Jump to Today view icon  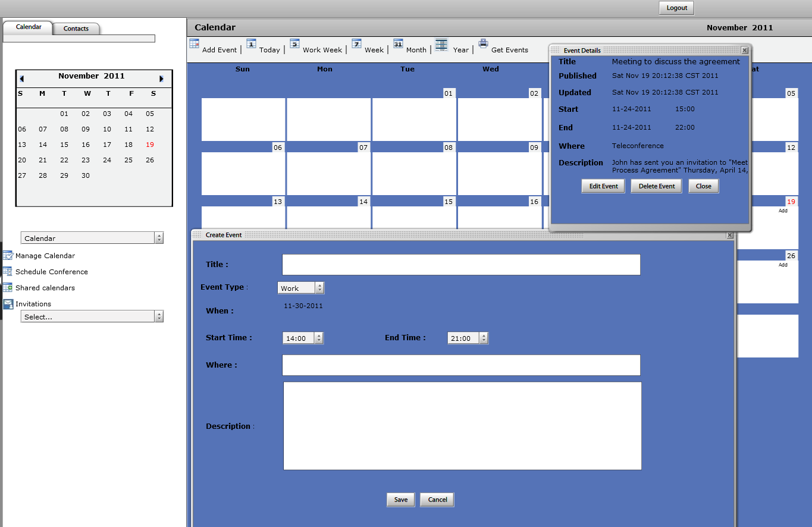point(251,43)
